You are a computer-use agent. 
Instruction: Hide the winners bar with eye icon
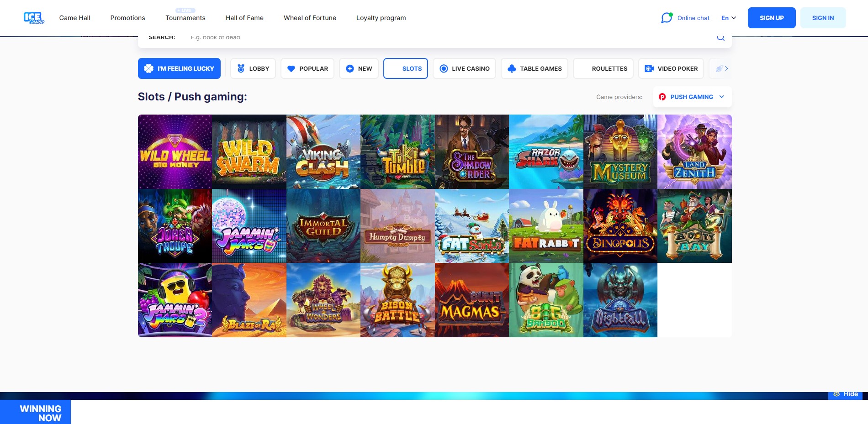[845, 394]
